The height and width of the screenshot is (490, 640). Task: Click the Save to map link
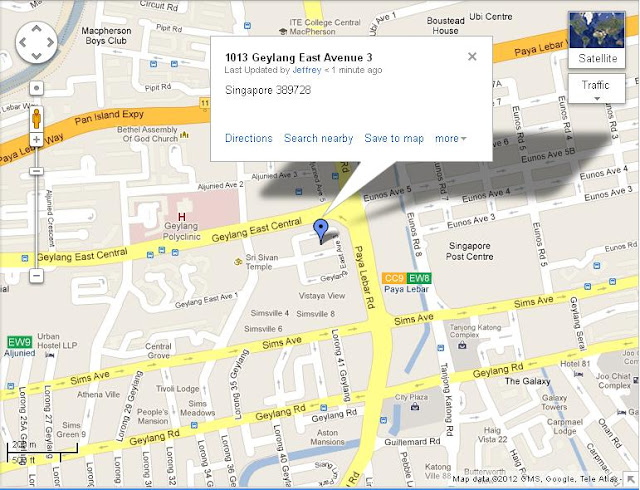coord(394,139)
